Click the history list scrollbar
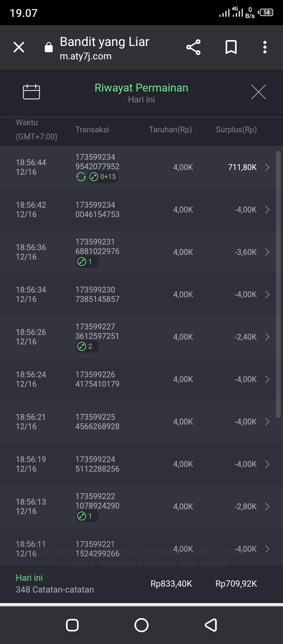283x644 pixels. coord(278,283)
